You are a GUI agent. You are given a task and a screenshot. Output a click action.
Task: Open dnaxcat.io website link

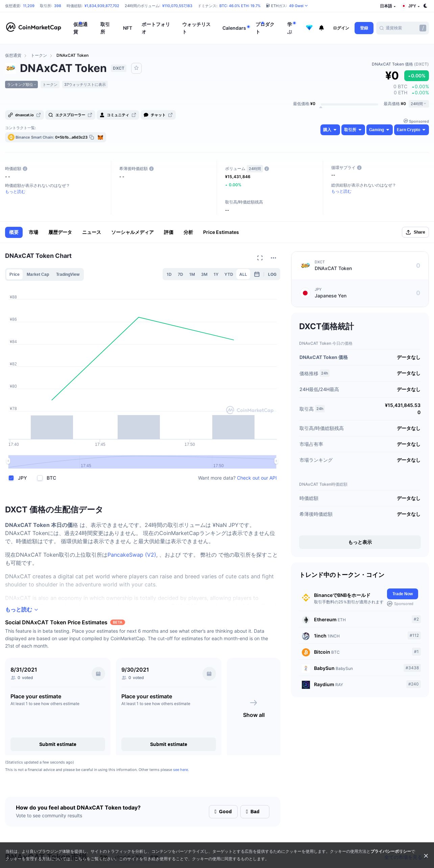point(24,115)
